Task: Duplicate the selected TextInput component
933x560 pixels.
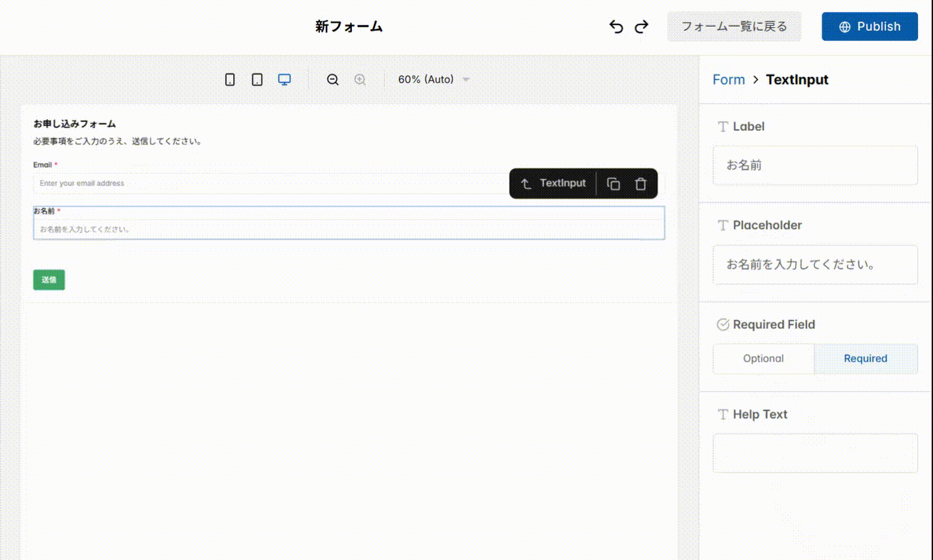Action: point(613,183)
